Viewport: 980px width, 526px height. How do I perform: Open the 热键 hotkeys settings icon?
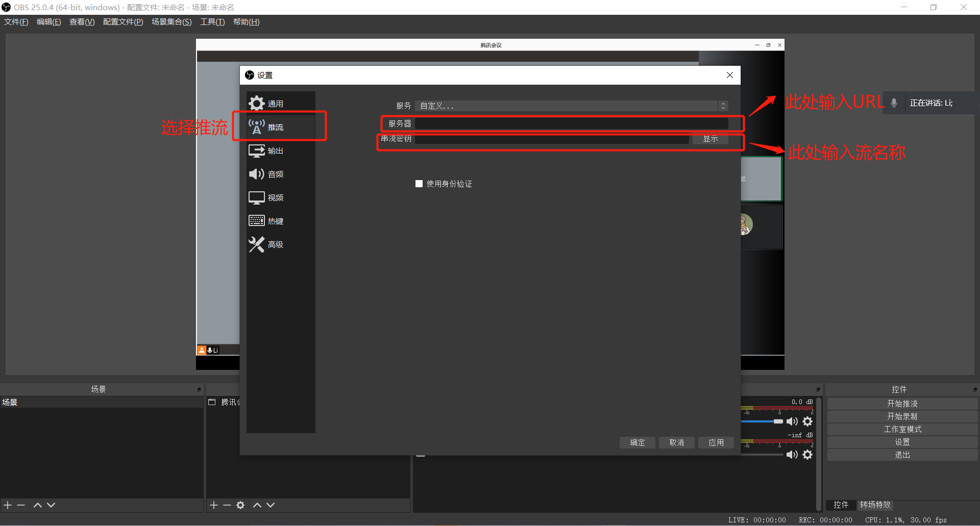coord(256,220)
